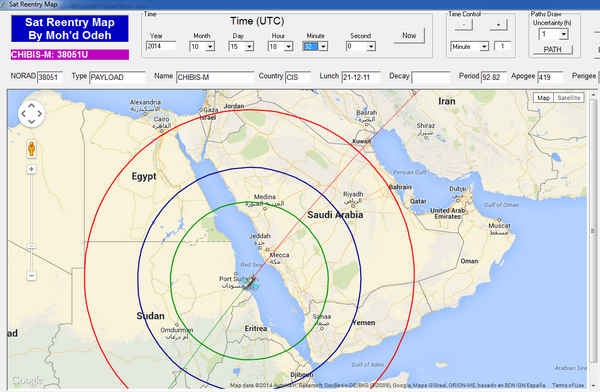Click the NORAD number field
600x392 pixels.
49,77
